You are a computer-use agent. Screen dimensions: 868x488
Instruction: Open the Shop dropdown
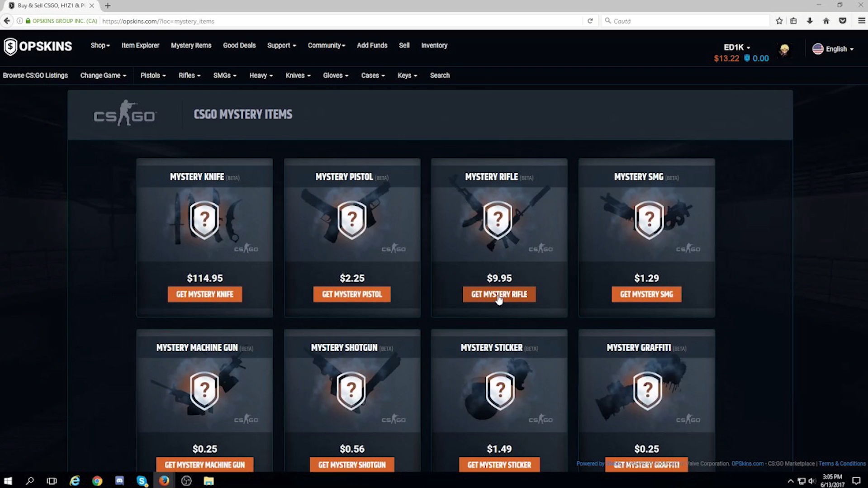(x=100, y=45)
